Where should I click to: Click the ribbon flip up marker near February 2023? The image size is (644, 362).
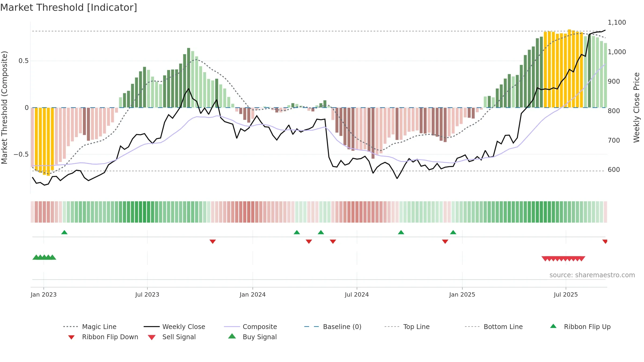pos(64,232)
